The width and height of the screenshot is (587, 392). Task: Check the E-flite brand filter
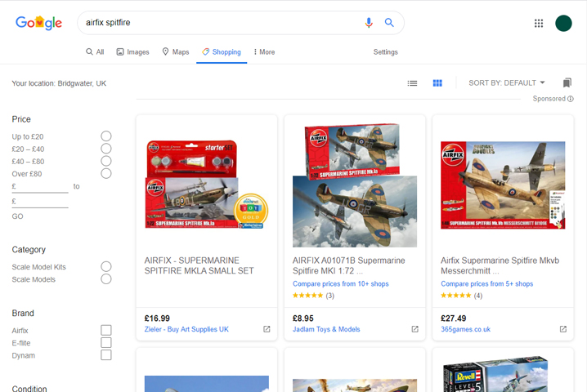click(x=106, y=342)
